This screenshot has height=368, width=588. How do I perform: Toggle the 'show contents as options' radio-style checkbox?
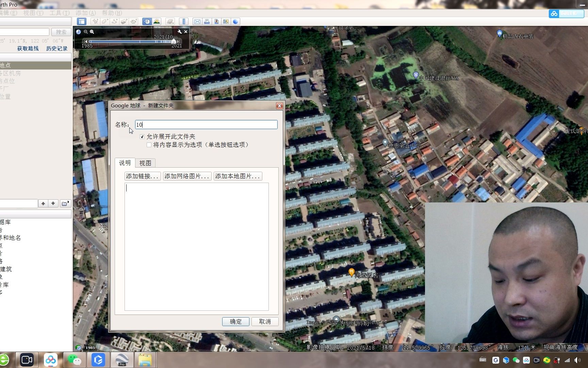(x=149, y=145)
